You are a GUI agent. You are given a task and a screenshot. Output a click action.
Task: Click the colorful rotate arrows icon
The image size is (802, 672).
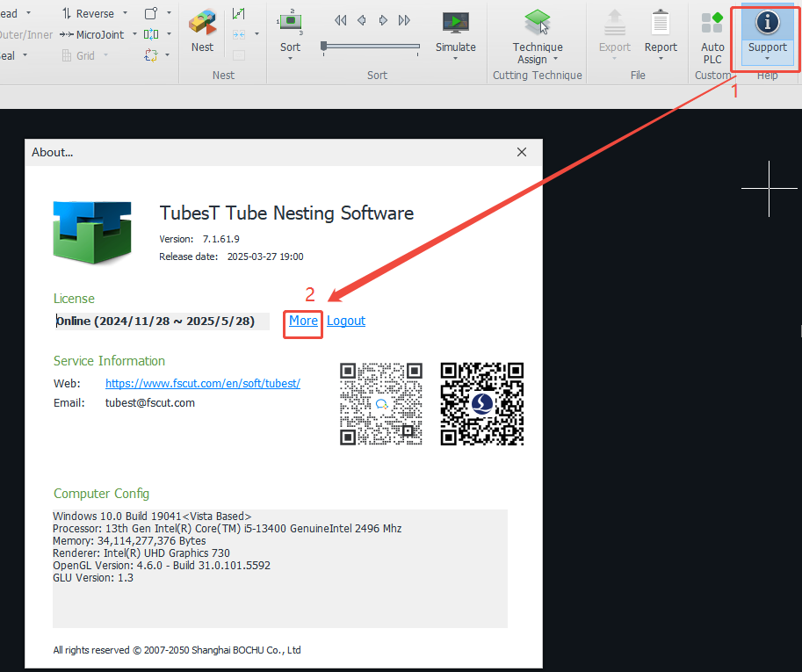click(151, 55)
